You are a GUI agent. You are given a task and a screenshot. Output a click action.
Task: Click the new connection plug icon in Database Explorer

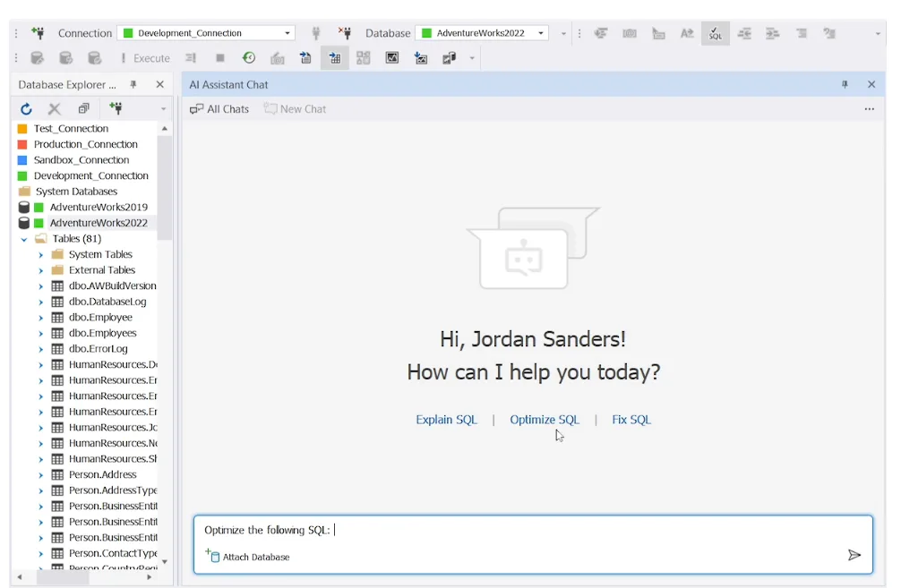point(116,108)
